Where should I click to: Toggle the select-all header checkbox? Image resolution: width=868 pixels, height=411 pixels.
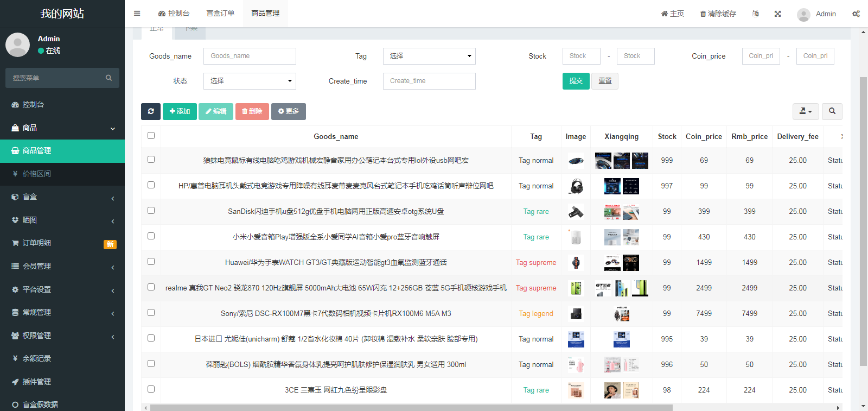tap(151, 136)
